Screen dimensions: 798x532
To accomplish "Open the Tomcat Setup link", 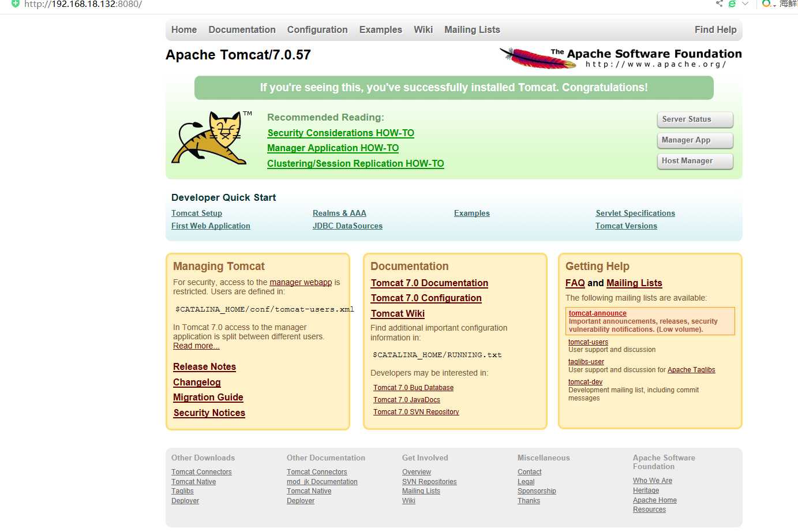I will point(197,213).
